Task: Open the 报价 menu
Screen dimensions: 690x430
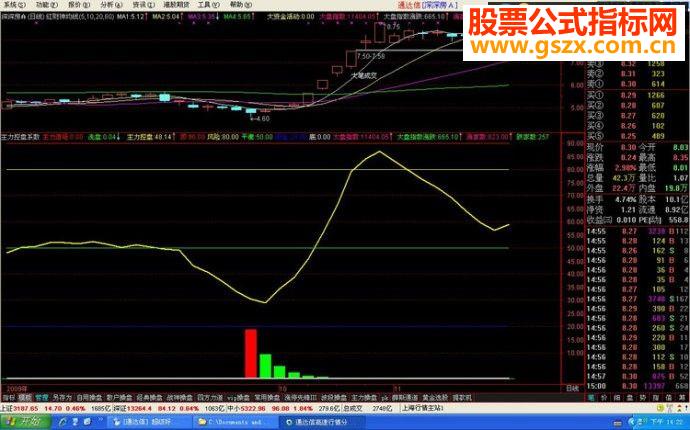Action: [x=79, y=5]
